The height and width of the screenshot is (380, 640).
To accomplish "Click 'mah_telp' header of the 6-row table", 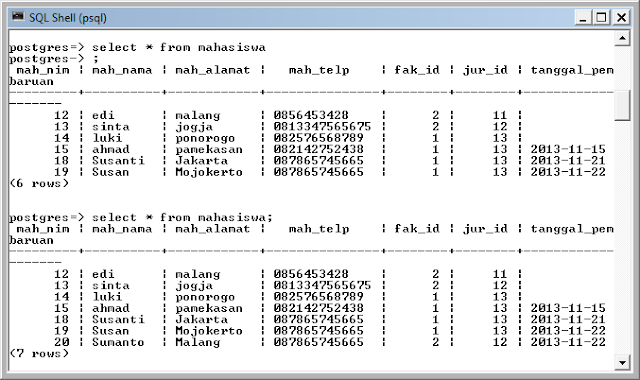I will click(319, 70).
